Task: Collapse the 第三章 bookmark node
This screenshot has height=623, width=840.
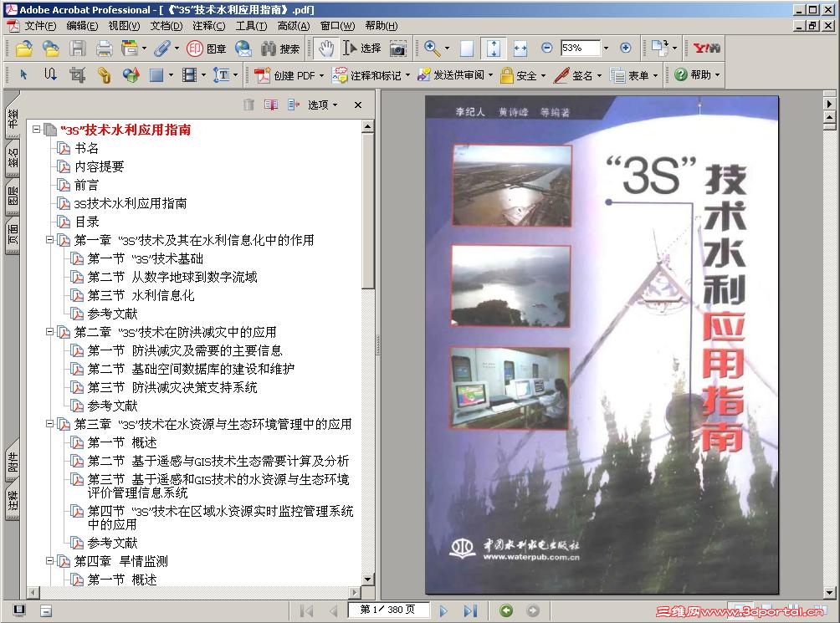Action: (x=50, y=424)
